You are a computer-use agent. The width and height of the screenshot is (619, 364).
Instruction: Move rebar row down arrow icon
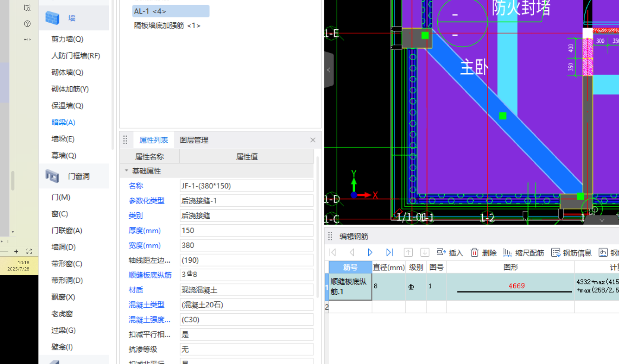pyautogui.click(x=425, y=252)
